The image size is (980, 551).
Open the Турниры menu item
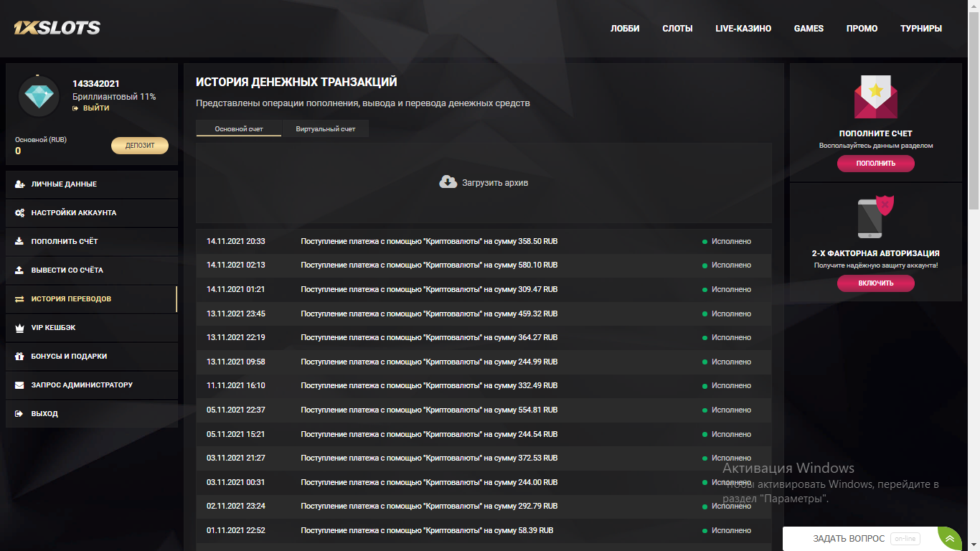[920, 29]
